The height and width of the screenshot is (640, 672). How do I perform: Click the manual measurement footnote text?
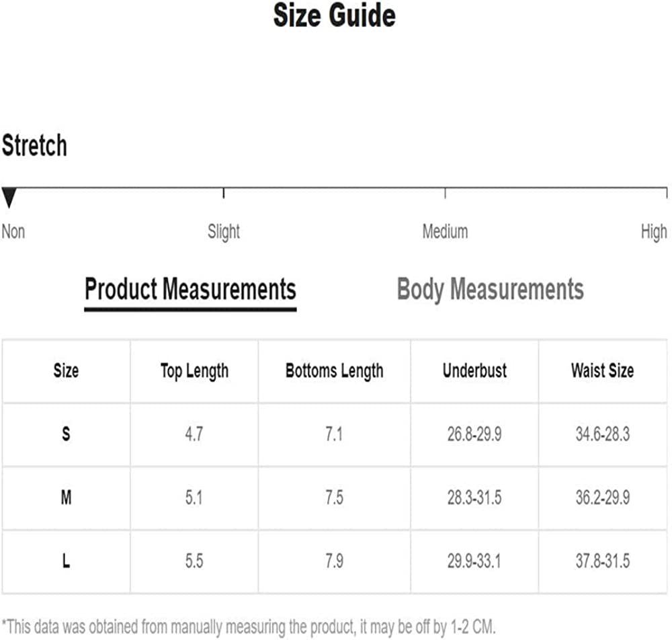(249, 627)
